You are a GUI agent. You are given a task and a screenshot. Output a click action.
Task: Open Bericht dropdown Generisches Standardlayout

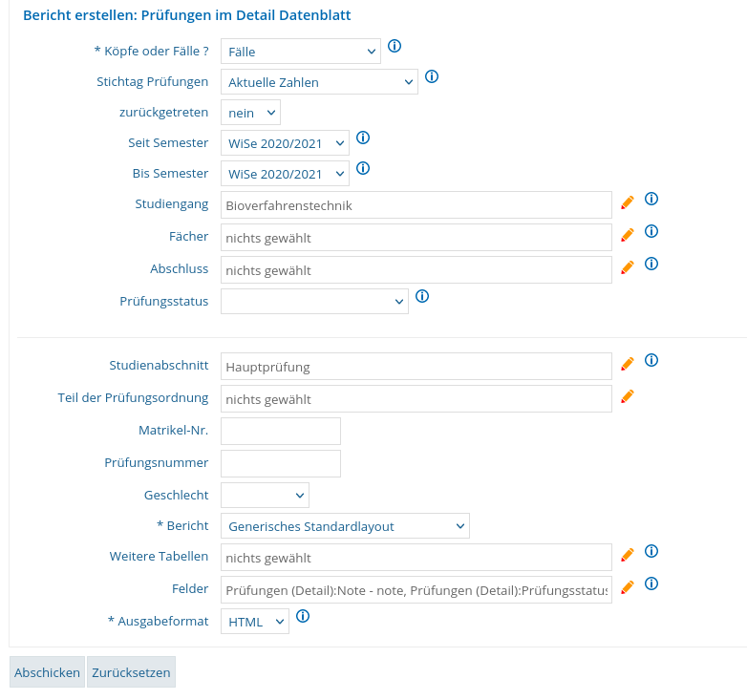click(345, 525)
